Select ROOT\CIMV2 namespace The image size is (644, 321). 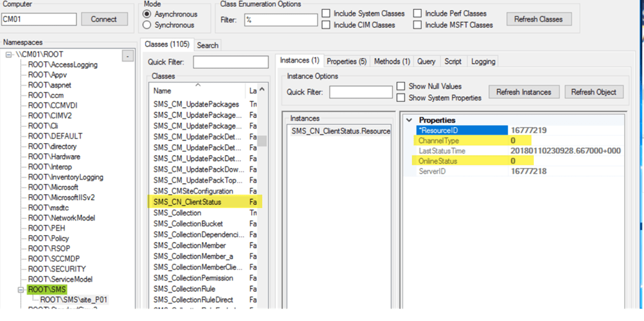click(x=50, y=116)
